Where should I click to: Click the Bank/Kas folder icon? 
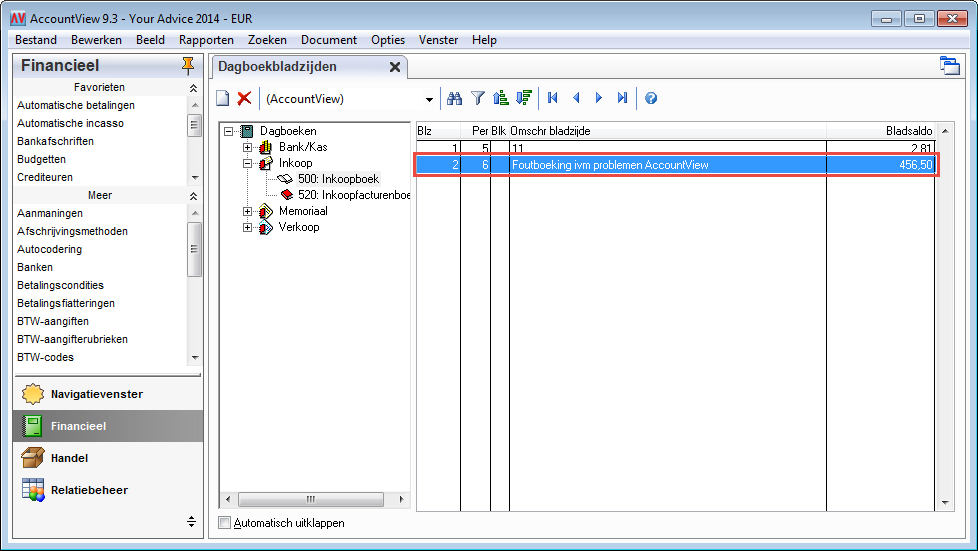tap(266, 147)
